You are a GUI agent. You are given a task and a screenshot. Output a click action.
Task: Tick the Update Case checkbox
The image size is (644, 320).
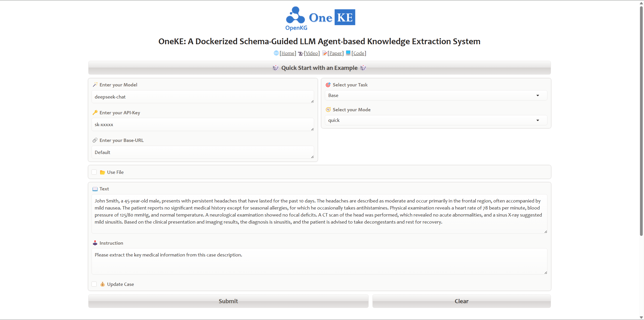click(x=94, y=284)
